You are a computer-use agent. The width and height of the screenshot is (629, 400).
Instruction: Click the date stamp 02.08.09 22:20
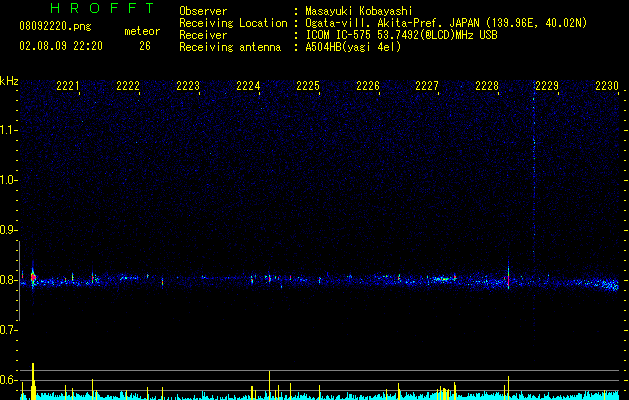coord(61,46)
